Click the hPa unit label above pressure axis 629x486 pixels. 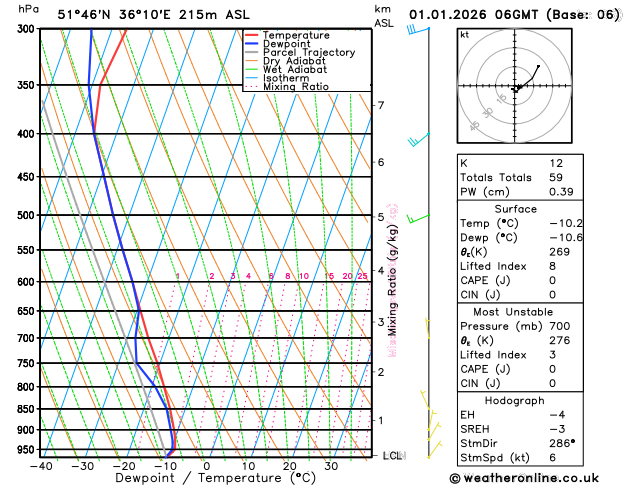point(28,9)
